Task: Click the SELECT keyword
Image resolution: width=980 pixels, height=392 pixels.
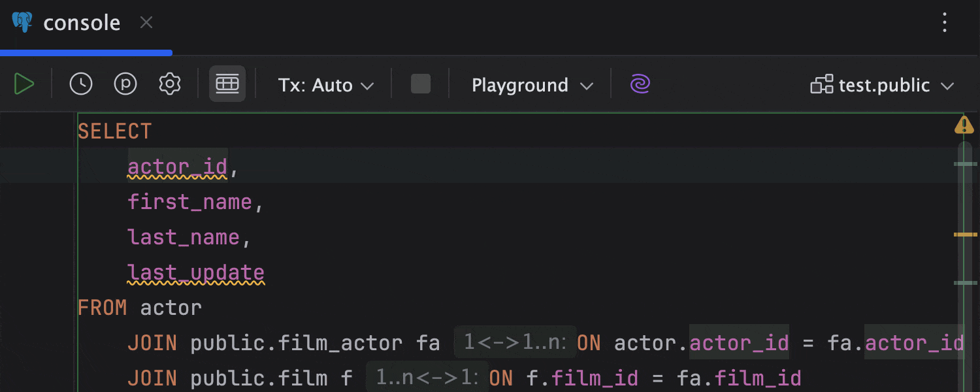Action: [115, 131]
